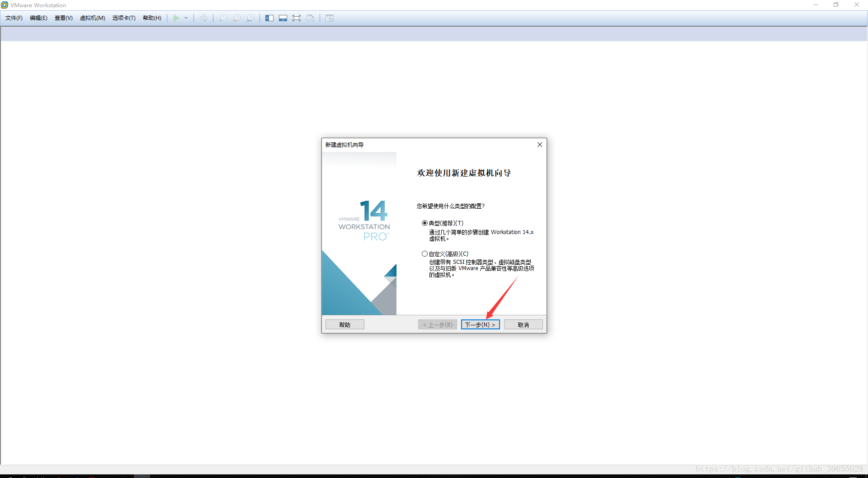This screenshot has height=478, width=868.
Task: Click the green power-on play icon
Action: [176, 18]
